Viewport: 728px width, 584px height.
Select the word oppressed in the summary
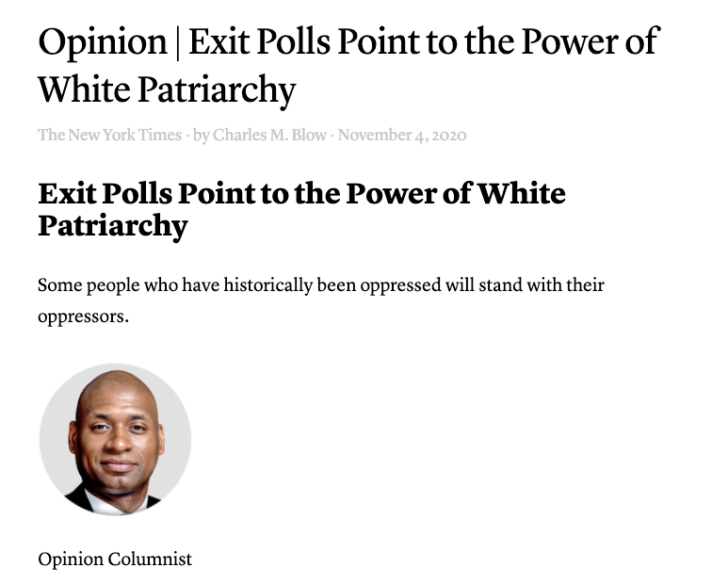pyautogui.click(x=400, y=286)
